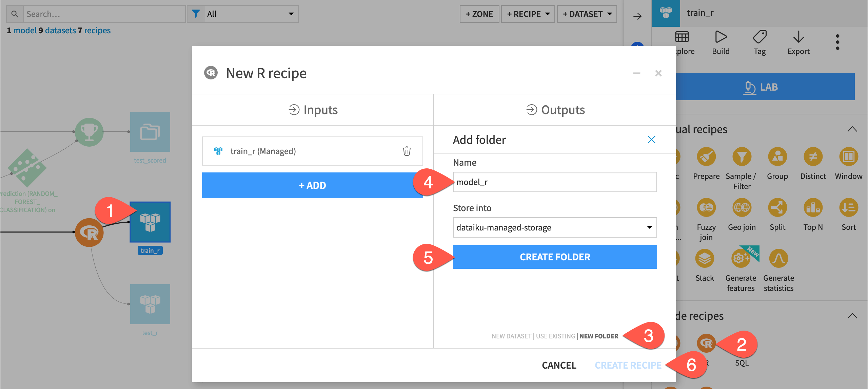Click the funnel filter icon
Screen dimensions: 868x389
point(196,14)
